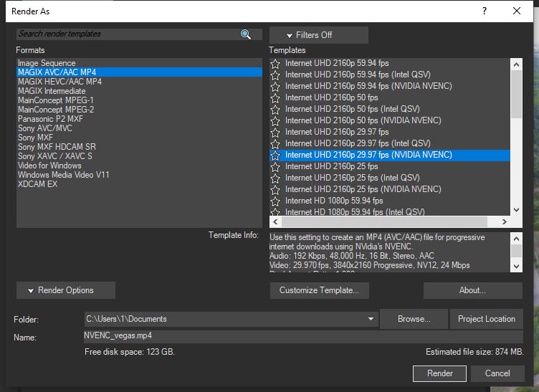
Task: Choose MainConcept MPEG-1 format
Action: pos(139,100)
